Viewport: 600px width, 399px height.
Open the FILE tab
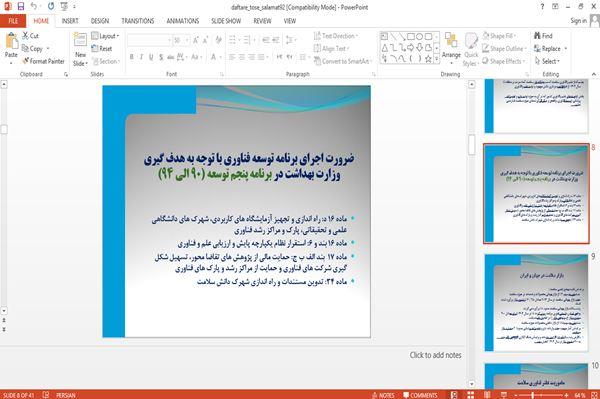13,21
